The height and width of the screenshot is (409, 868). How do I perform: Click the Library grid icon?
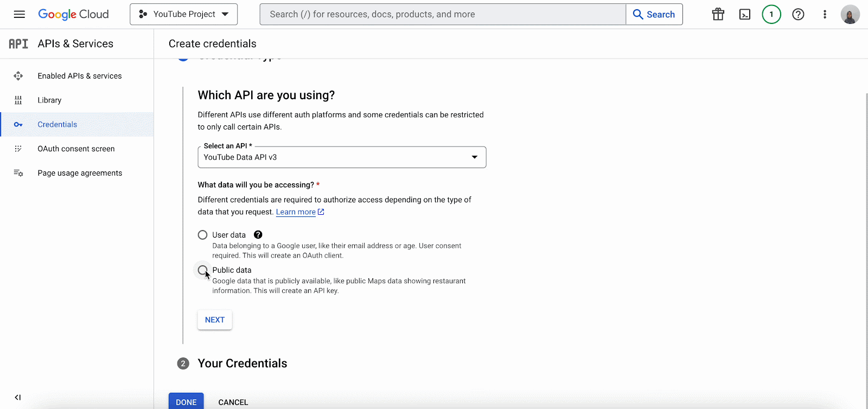click(18, 100)
